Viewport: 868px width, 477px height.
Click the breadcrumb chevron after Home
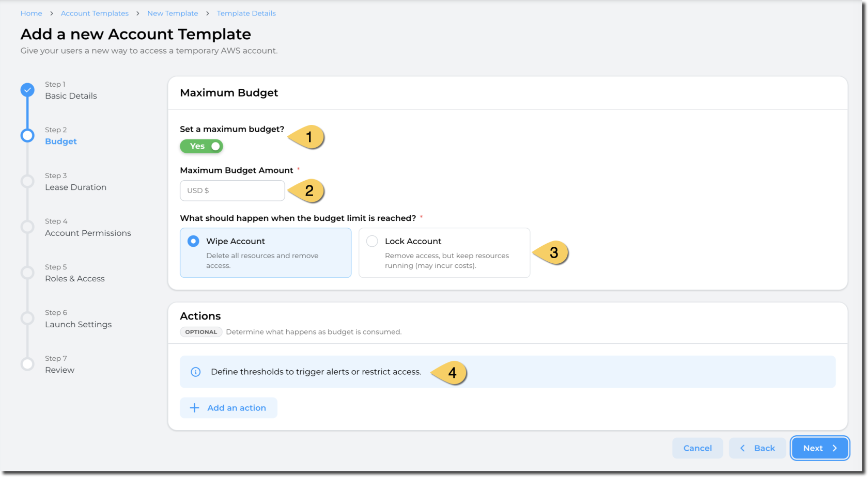point(52,13)
